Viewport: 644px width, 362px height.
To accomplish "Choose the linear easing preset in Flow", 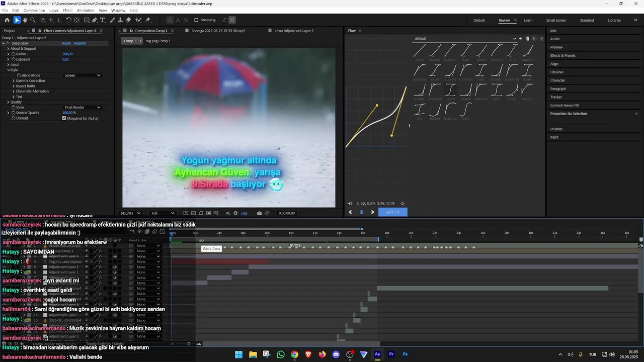I will click(x=420, y=52).
